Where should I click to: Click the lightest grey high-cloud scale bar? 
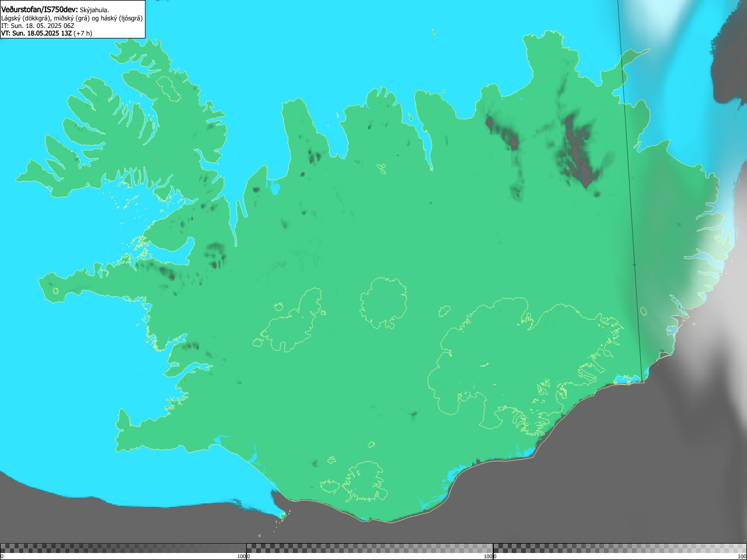coord(620,548)
